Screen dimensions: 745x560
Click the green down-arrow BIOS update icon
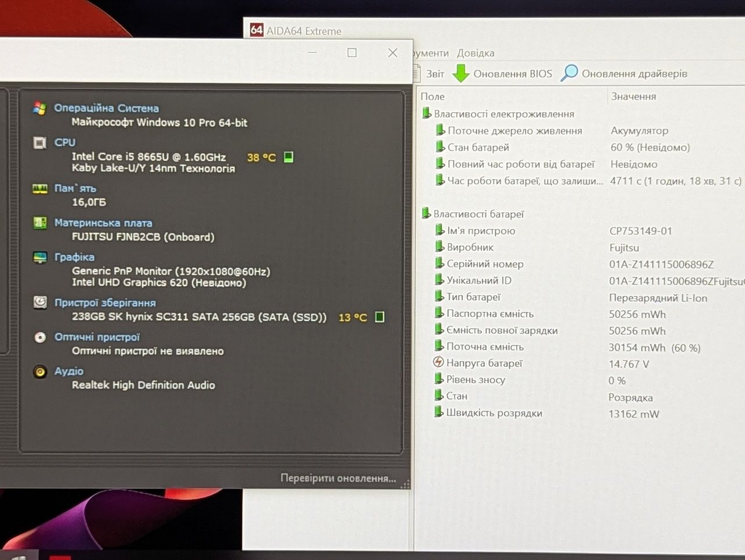[x=461, y=73]
